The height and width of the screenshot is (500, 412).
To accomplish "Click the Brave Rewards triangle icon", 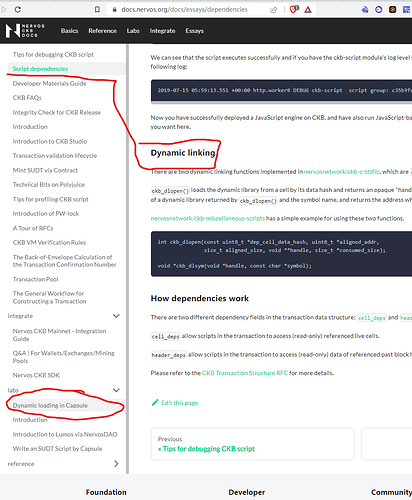I will pyautogui.click(x=308, y=9).
